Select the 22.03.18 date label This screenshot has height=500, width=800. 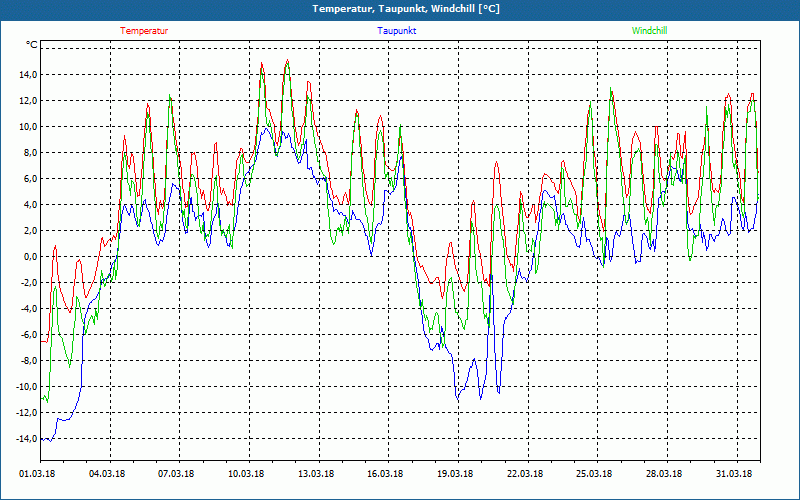click(x=524, y=474)
